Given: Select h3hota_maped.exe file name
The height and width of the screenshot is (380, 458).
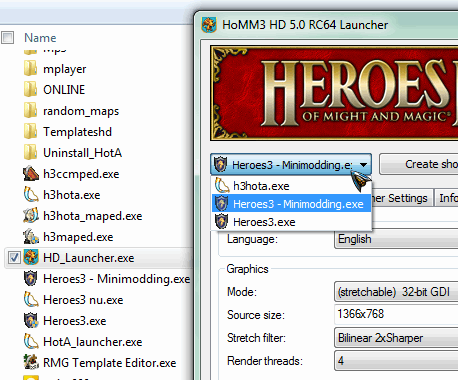Looking at the screenshot, I should [93, 216].
